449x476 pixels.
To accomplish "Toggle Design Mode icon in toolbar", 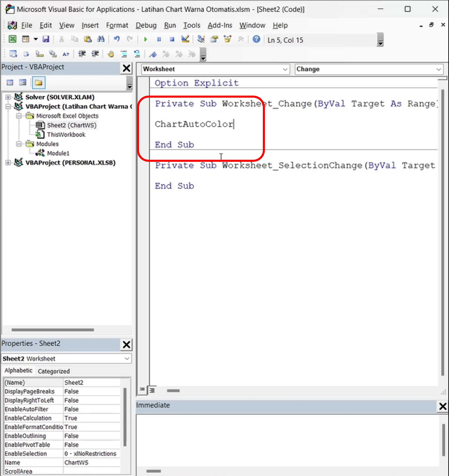I will 185,39.
